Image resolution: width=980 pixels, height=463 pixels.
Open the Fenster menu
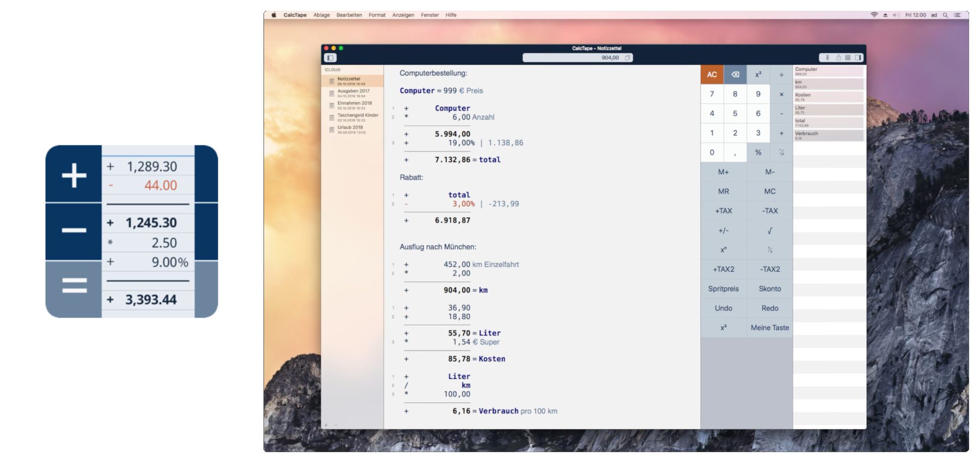(430, 15)
